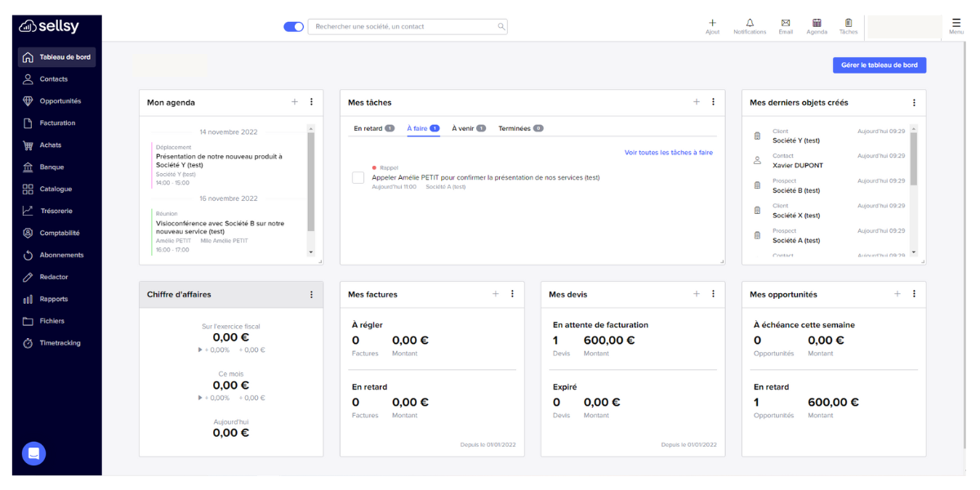The width and height of the screenshot is (980, 490).
Task: Open the Redactor pencil icon
Action: (28, 277)
